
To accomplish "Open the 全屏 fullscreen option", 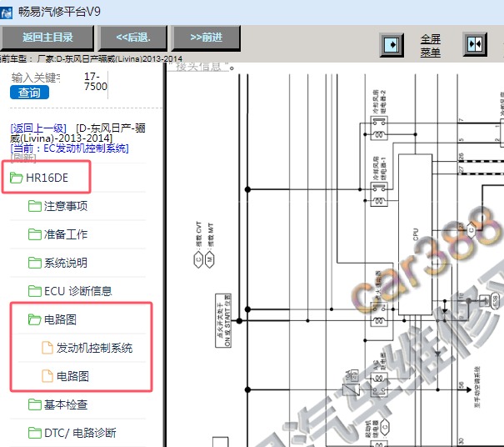I will click(430, 39).
